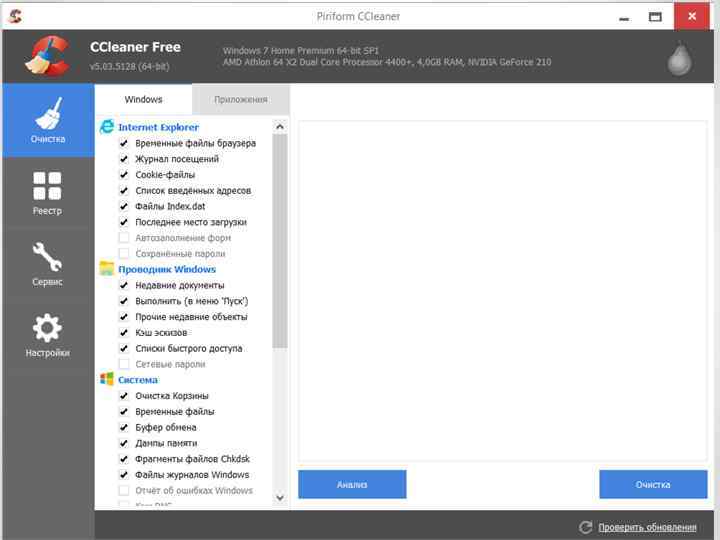
Task: Enable Сохранённые пароли checkbox
Action: pos(124,253)
